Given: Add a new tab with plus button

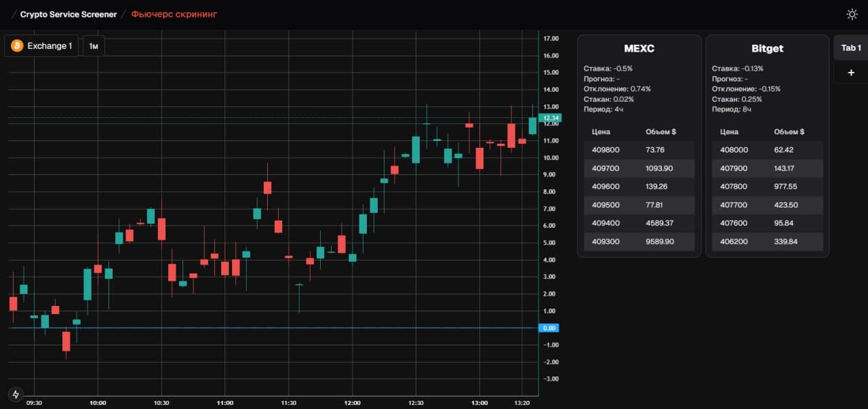Looking at the screenshot, I should (850, 73).
